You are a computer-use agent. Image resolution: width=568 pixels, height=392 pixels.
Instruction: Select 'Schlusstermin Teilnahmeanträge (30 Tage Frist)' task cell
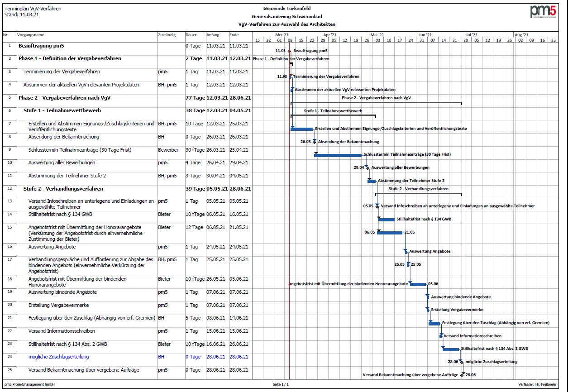pos(81,150)
